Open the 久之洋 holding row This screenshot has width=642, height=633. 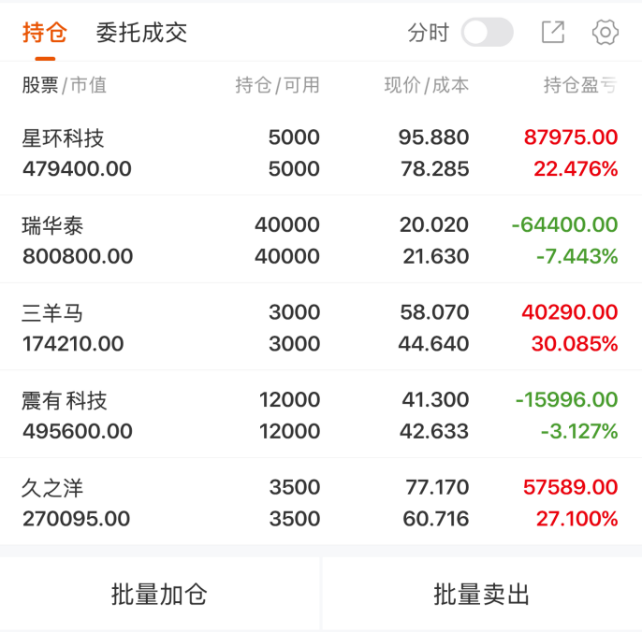(321, 502)
